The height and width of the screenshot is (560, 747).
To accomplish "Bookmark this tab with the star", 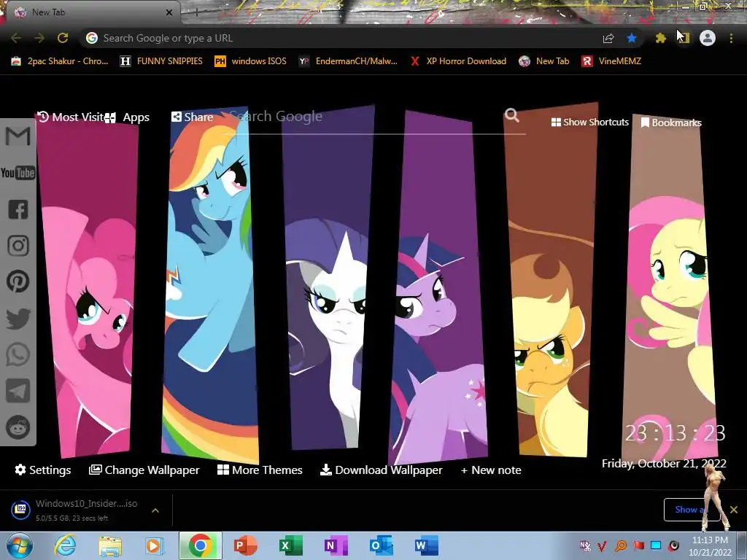I will [632, 38].
